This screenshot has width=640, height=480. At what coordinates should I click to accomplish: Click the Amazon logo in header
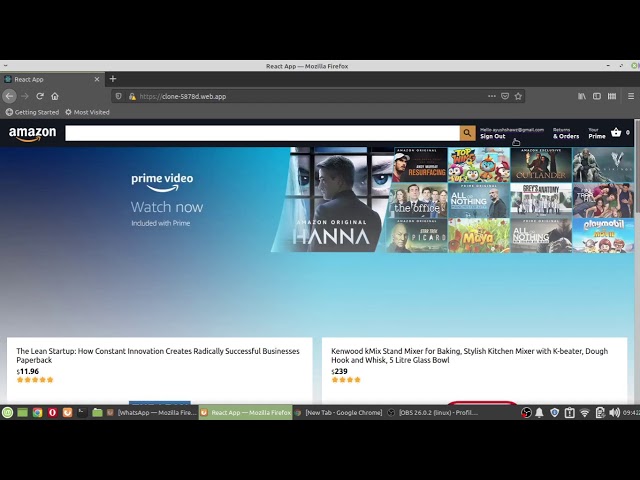(x=32, y=133)
